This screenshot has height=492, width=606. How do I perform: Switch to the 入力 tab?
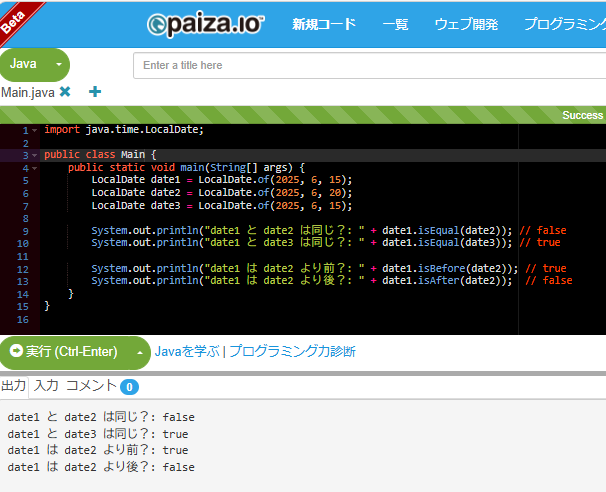click(46, 386)
